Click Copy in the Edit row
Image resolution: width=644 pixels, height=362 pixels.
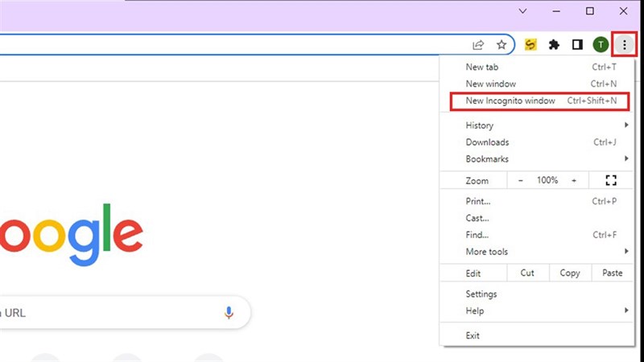coord(570,273)
